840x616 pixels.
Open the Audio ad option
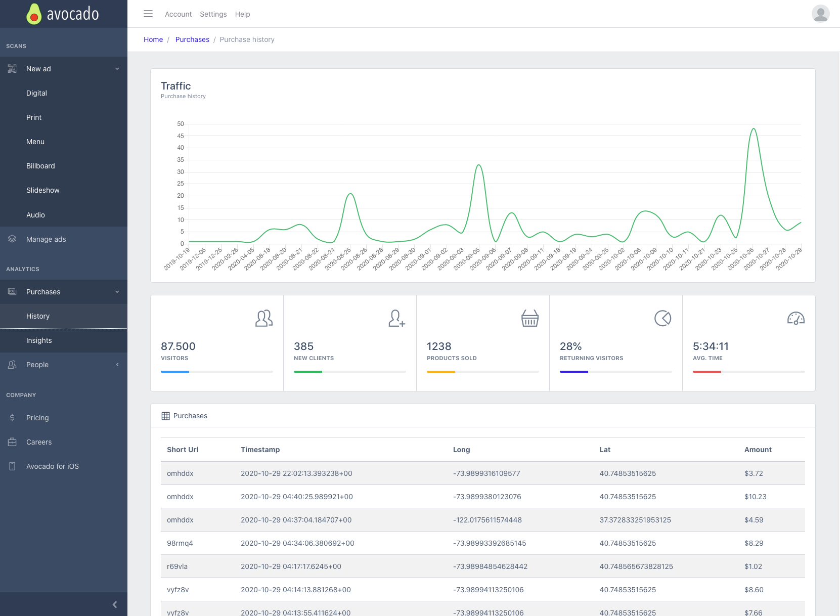tap(64, 215)
